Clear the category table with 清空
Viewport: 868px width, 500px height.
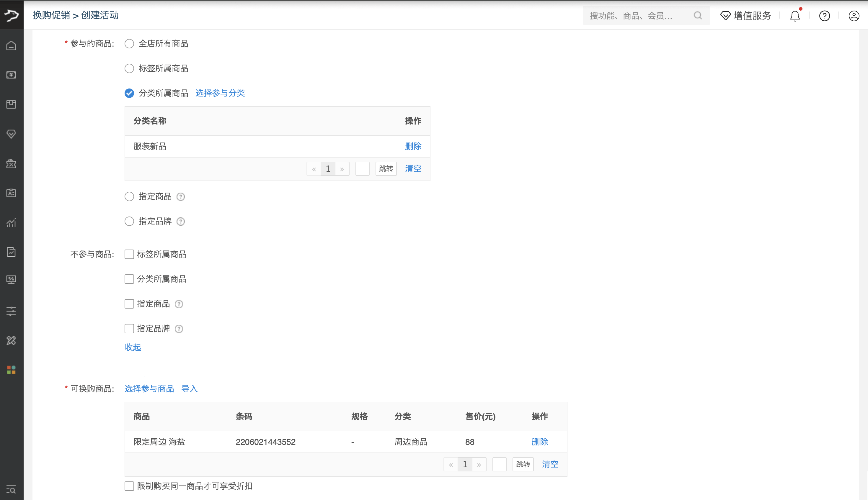point(413,169)
